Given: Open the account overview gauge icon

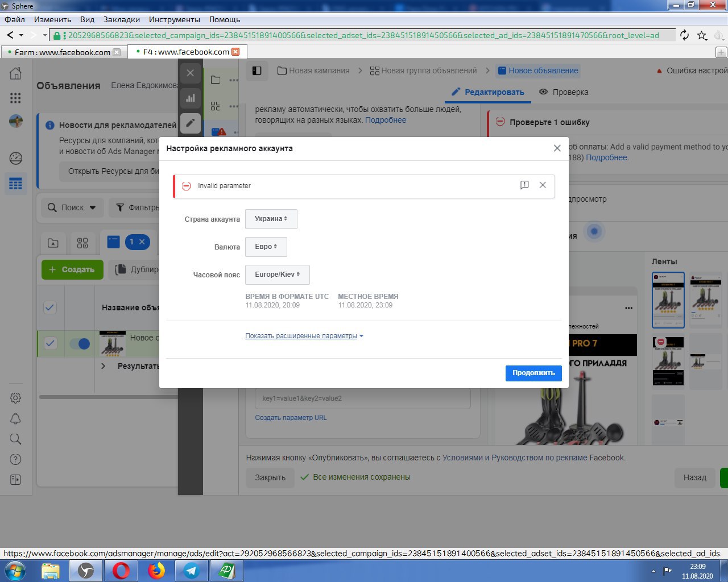Looking at the screenshot, I should click(x=16, y=158).
